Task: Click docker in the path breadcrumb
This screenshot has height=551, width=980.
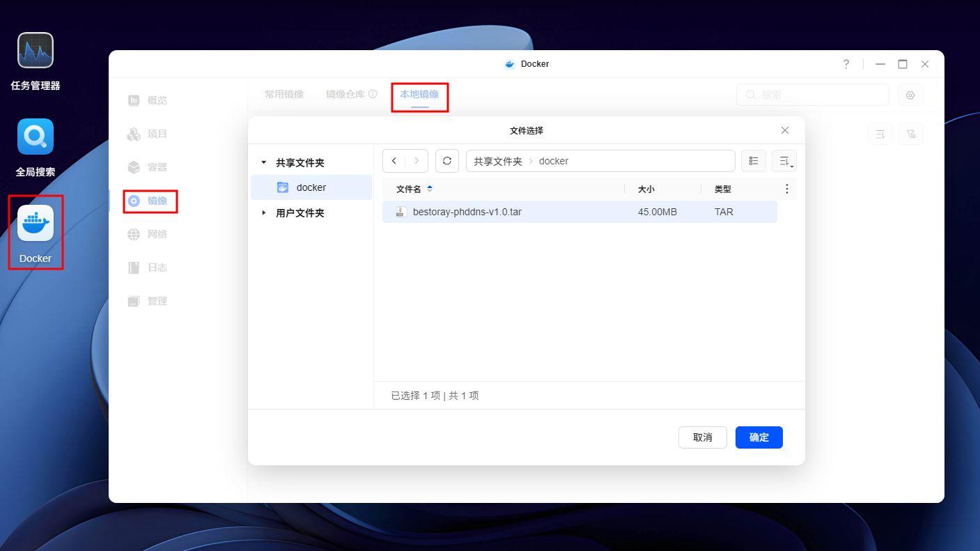Action: point(554,161)
